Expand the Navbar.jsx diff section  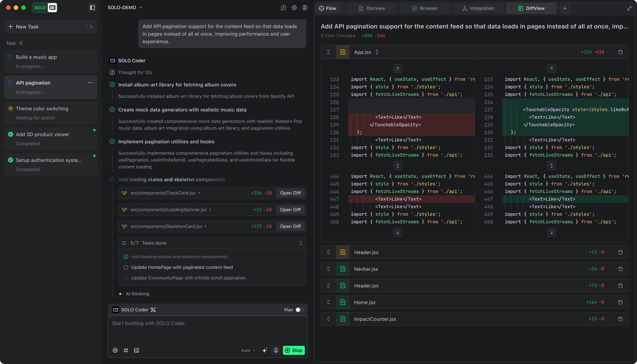coord(328,269)
